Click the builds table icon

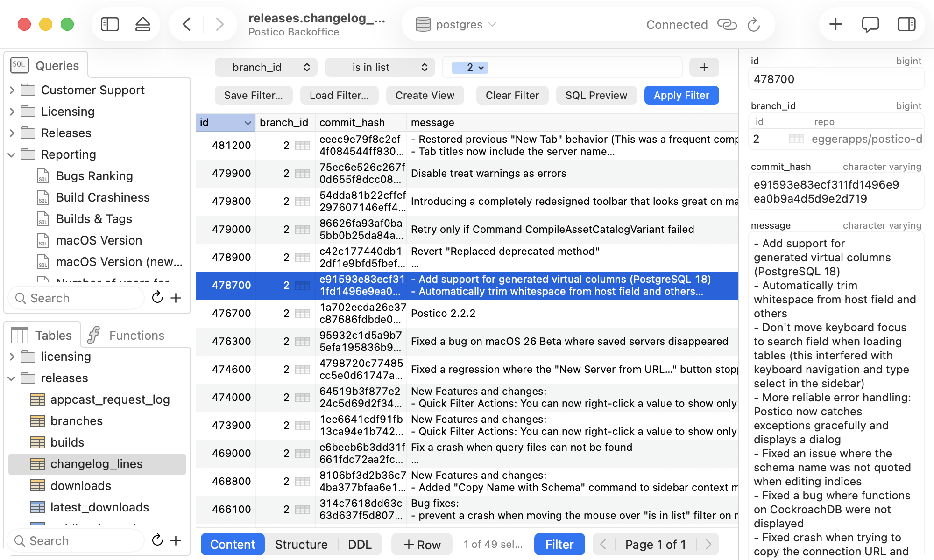click(37, 442)
